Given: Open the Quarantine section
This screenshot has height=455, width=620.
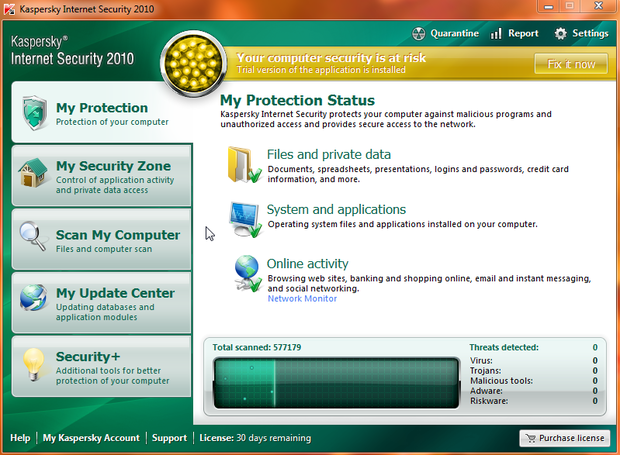Looking at the screenshot, I should 445,34.
